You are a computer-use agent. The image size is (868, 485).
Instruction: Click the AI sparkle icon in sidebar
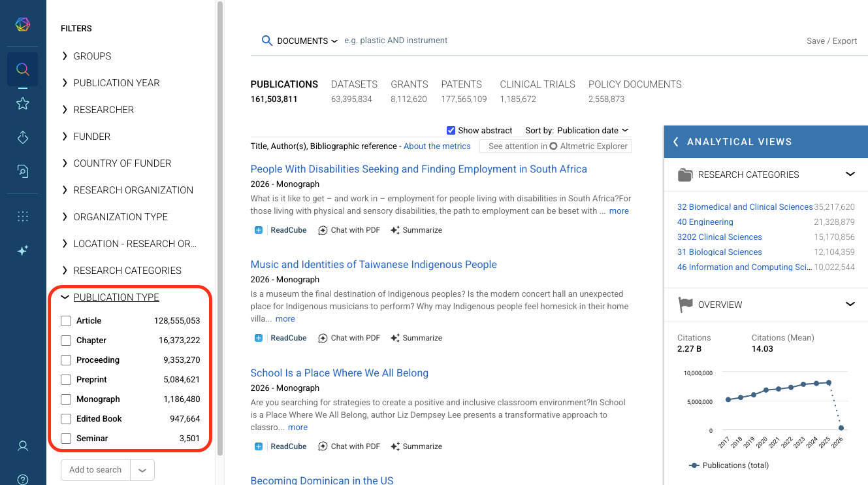[x=23, y=250]
